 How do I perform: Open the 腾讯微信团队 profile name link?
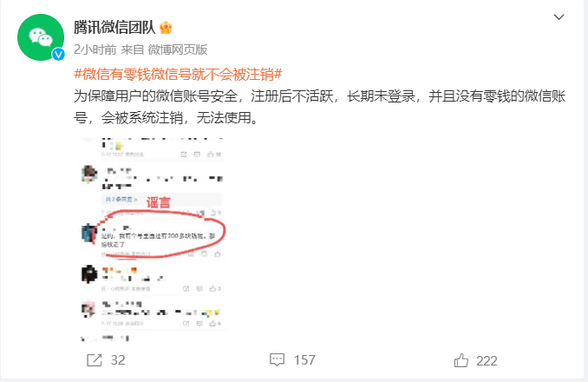114,28
